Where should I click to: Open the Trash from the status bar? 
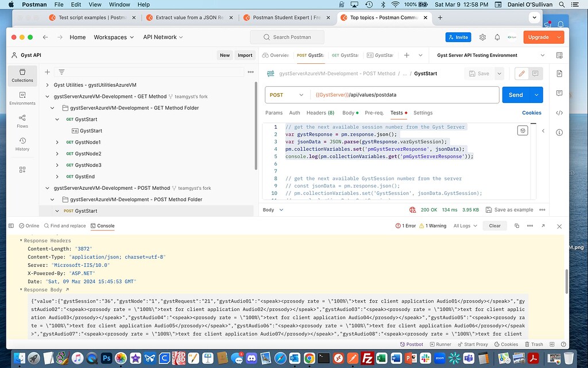point(535,344)
